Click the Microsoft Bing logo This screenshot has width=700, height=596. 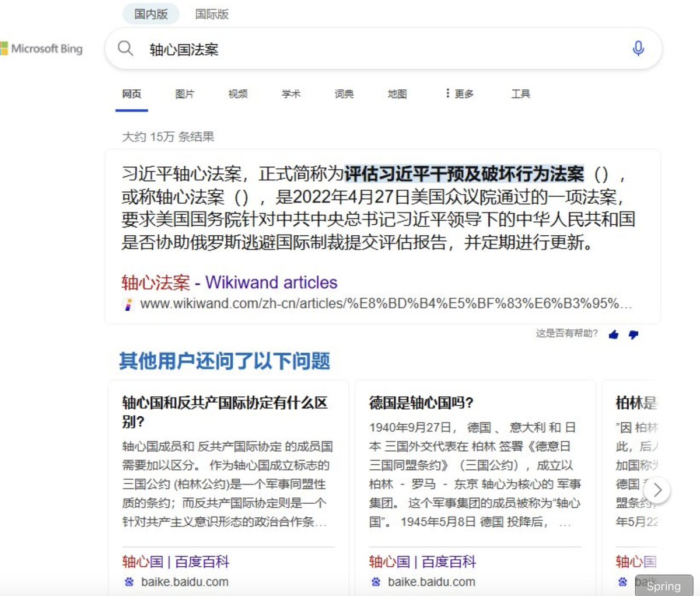coord(41,48)
